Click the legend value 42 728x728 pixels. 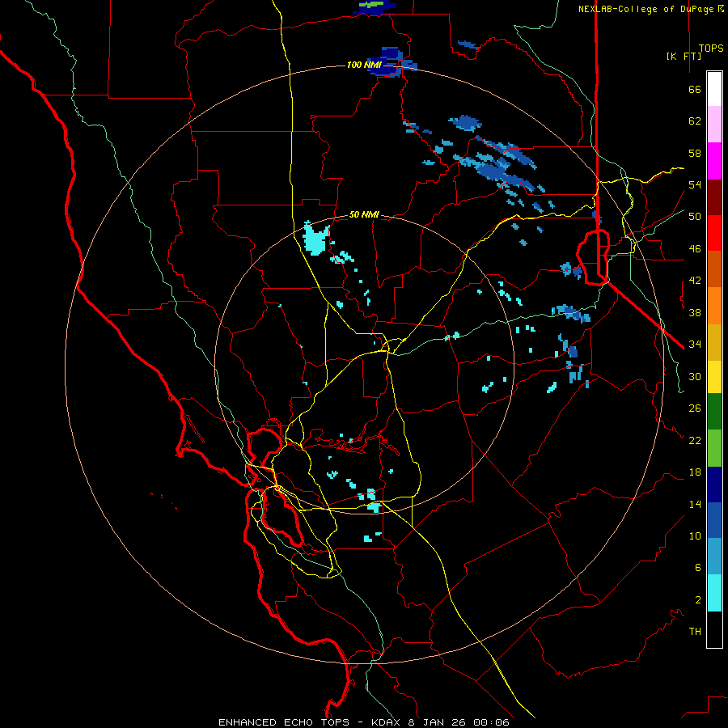click(x=695, y=281)
